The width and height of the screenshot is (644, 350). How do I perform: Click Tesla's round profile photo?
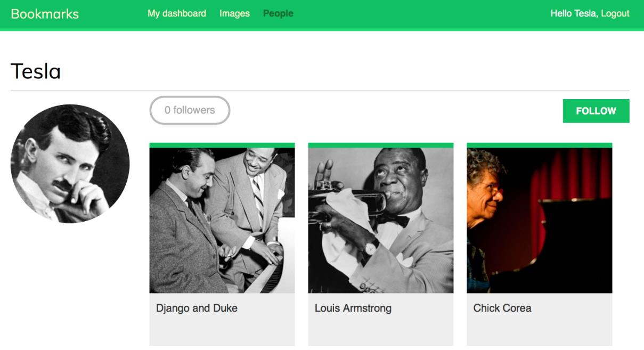click(70, 164)
